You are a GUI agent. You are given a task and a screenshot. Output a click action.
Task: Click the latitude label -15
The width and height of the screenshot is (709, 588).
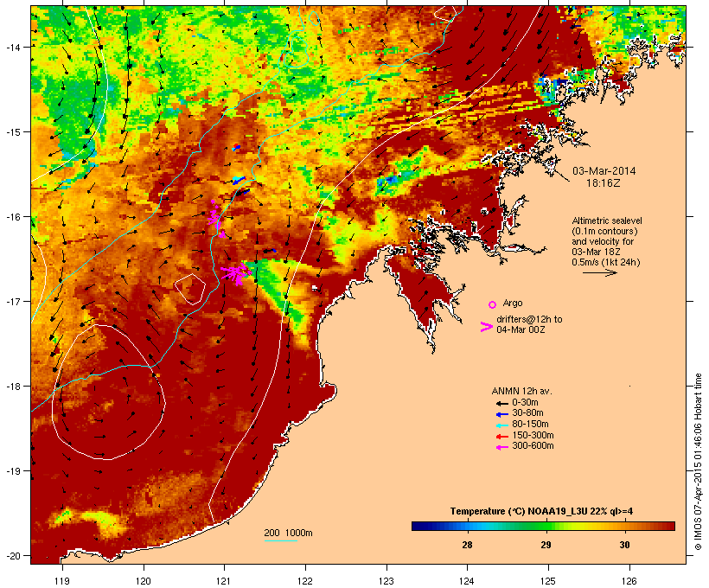click(12, 131)
